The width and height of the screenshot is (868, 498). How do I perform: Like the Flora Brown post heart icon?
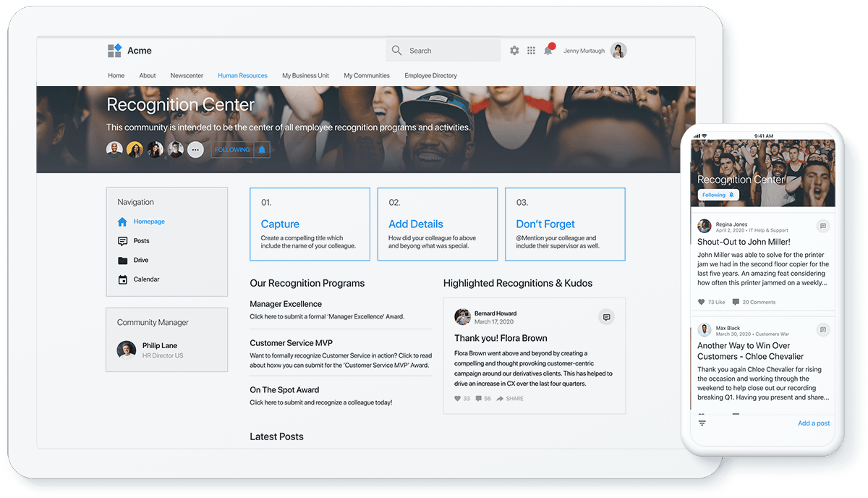click(458, 399)
